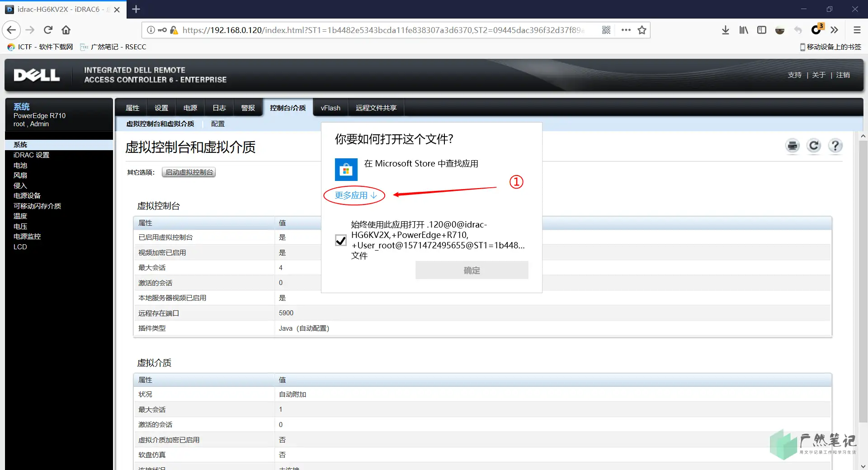Click the 自动附加 status value
This screenshot has height=470, width=868.
[x=292, y=394]
